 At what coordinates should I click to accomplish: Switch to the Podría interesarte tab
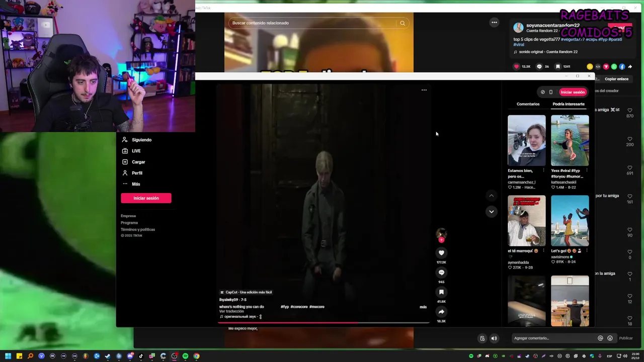point(569,104)
